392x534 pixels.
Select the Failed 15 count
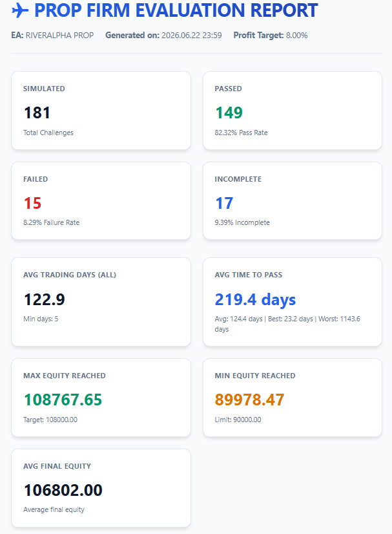pyautogui.click(x=32, y=203)
